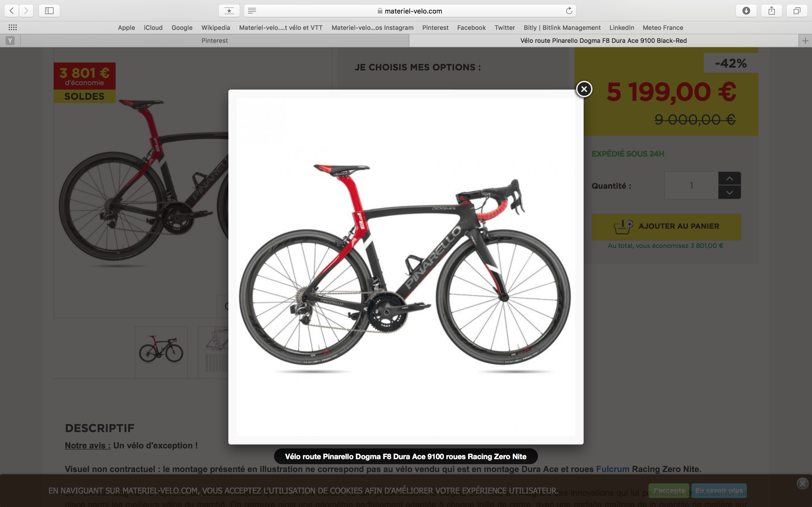
Task: Open the Safari sidebar
Action: [x=49, y=10]
